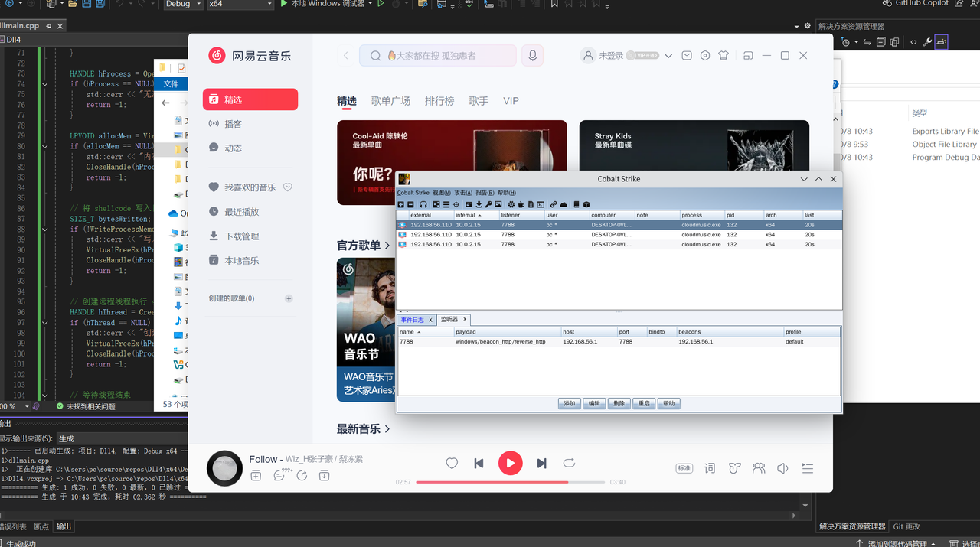Open keystrokes key icon in Cobalt Strike toolbar
Viewport: 980px width, 547px height.
(488, 204)
